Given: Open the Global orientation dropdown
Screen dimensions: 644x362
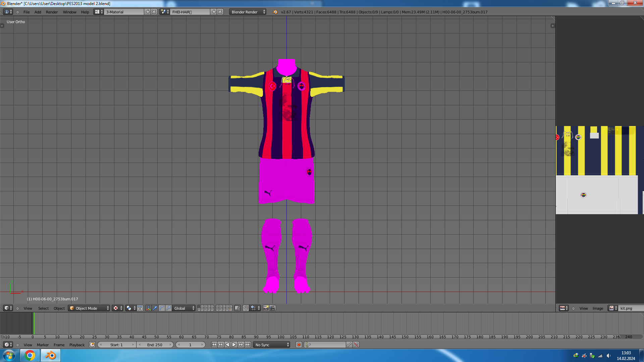Looking at the screenshot, I should click(x=183, y=308).
